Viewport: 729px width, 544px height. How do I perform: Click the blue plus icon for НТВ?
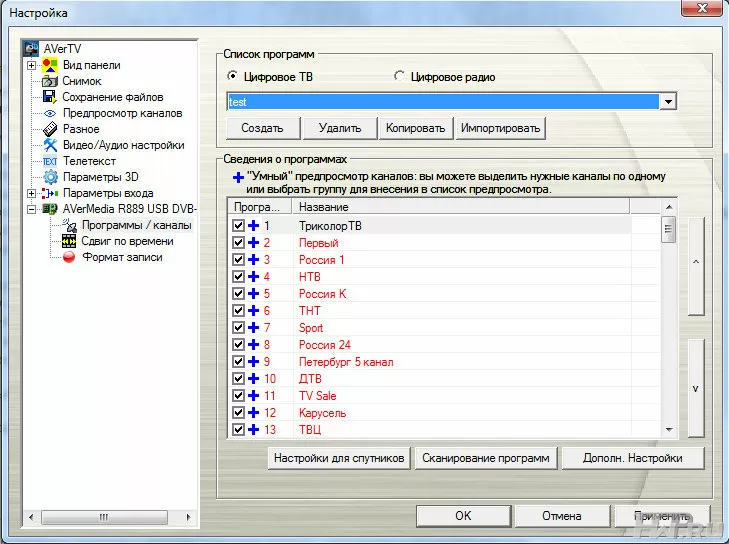pos(254,277)
